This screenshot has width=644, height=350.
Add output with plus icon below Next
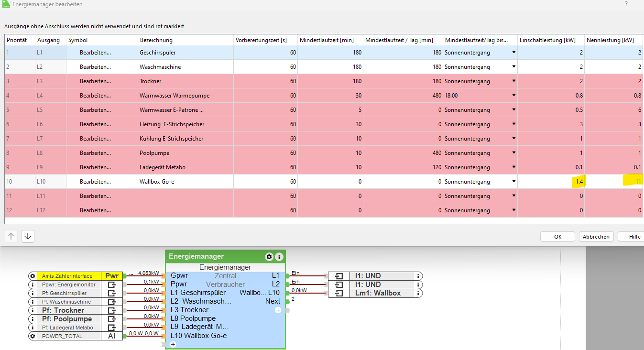278,310
